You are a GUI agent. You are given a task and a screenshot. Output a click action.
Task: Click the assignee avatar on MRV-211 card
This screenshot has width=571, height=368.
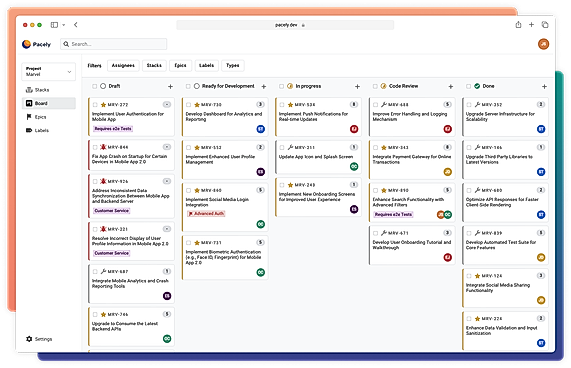(x=354, y=166)
